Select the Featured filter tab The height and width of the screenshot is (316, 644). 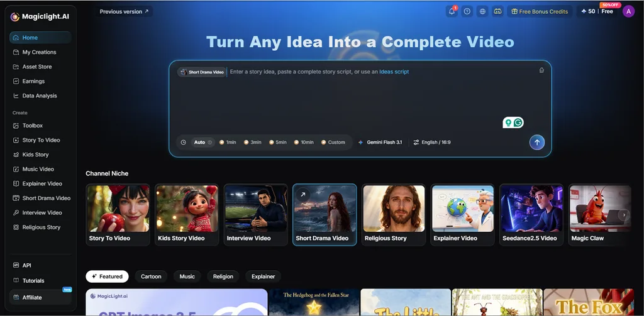107,276
